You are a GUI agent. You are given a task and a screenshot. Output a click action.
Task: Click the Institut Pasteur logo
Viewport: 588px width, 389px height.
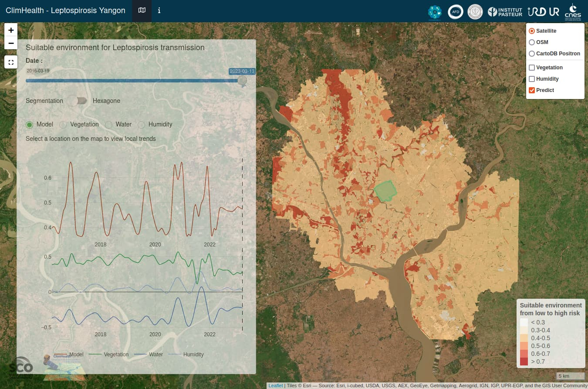(x=505, y=12)
